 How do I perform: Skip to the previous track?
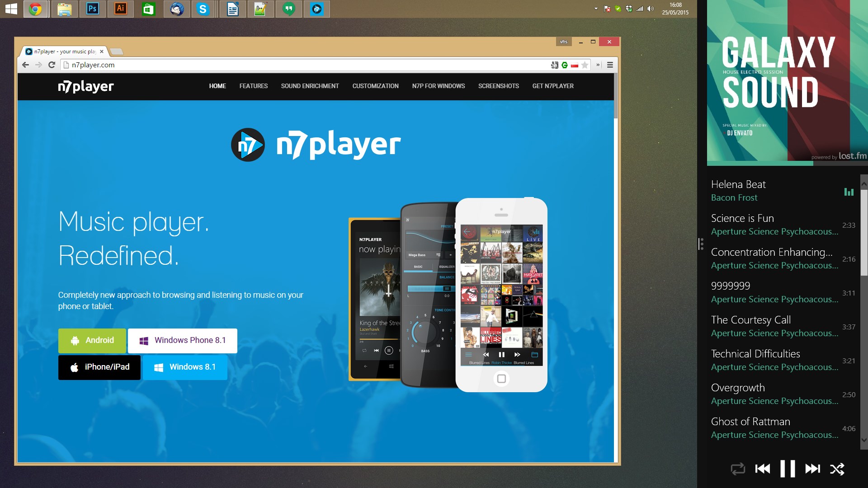763,469
